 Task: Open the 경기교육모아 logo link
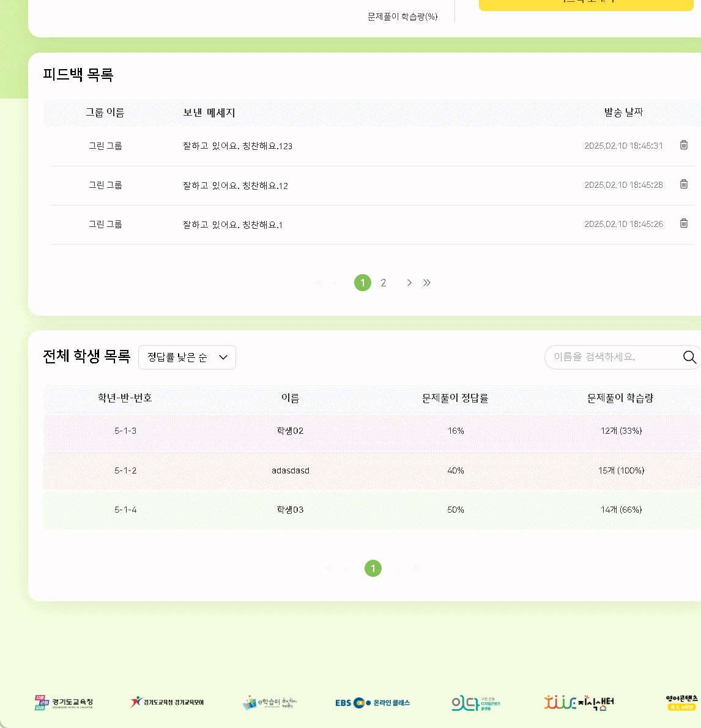coord(167,702)
